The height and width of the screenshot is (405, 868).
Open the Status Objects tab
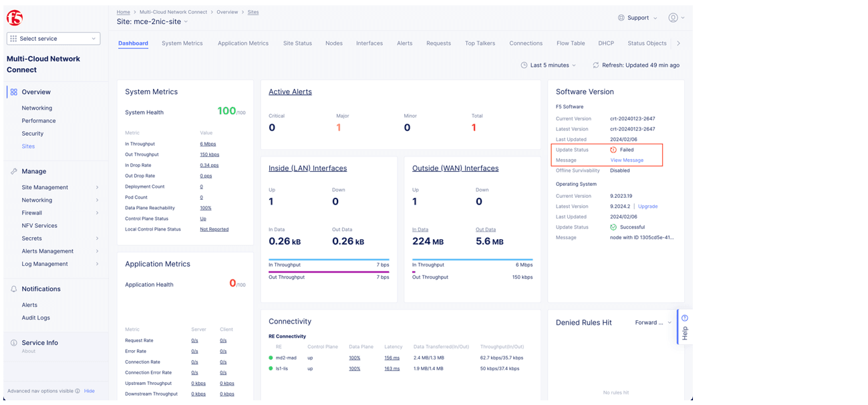tap(647, 43)
